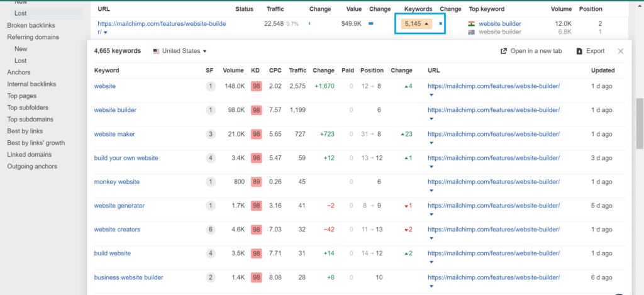Open Broken backlinks in the sidebar
This screenshot has height=295, width=644.
(x=31, y=25)
